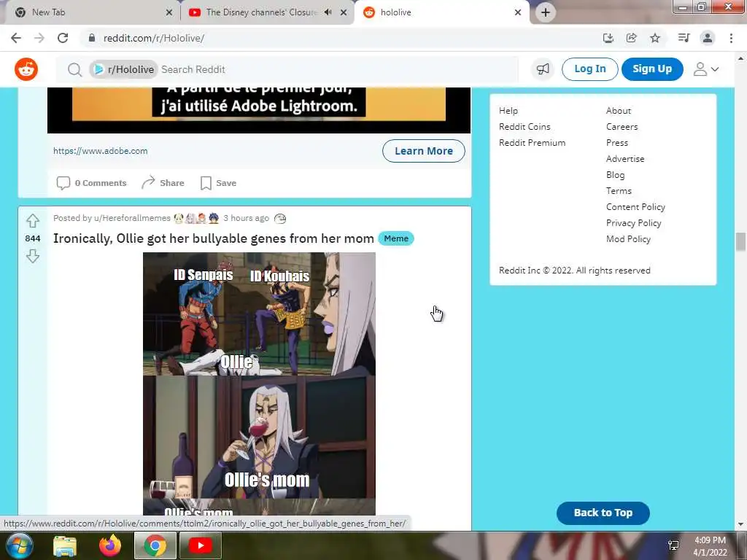
Task: Reload the Reddit page
Action: point(63,38)
